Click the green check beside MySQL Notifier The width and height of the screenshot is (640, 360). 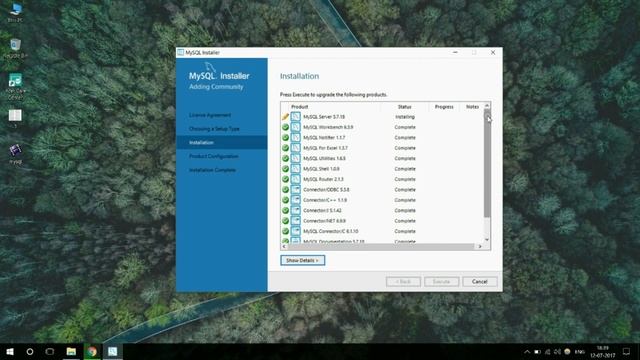click(285, 138)
